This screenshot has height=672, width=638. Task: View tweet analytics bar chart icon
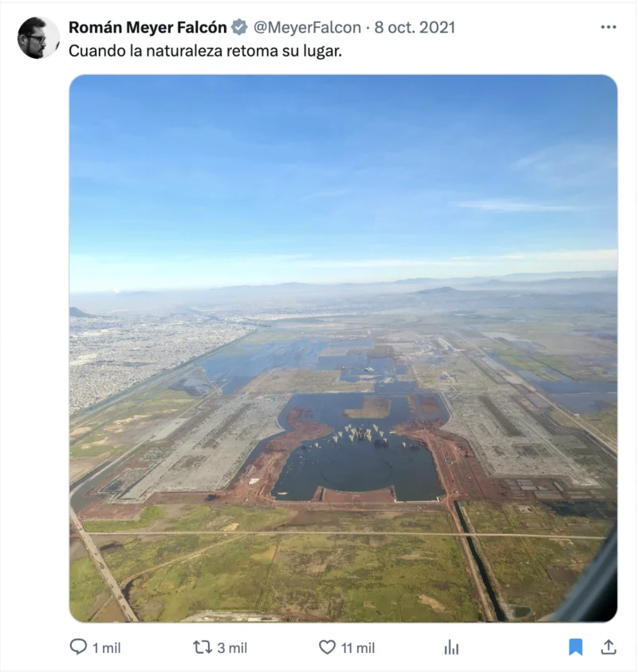451,647
